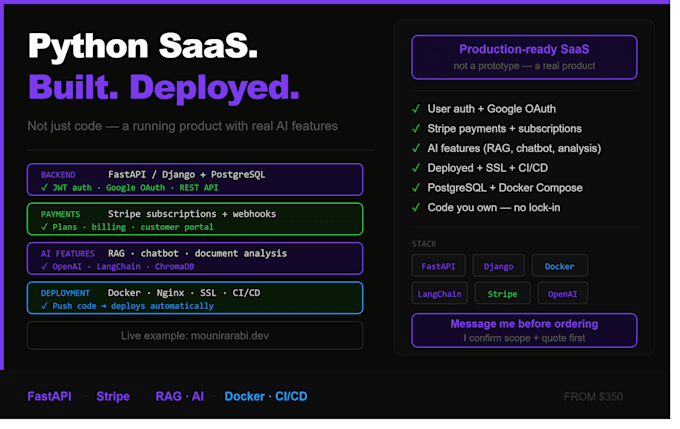Click the 'Built. Deployed.' headline
680x429 pixels.
(164, 88)
